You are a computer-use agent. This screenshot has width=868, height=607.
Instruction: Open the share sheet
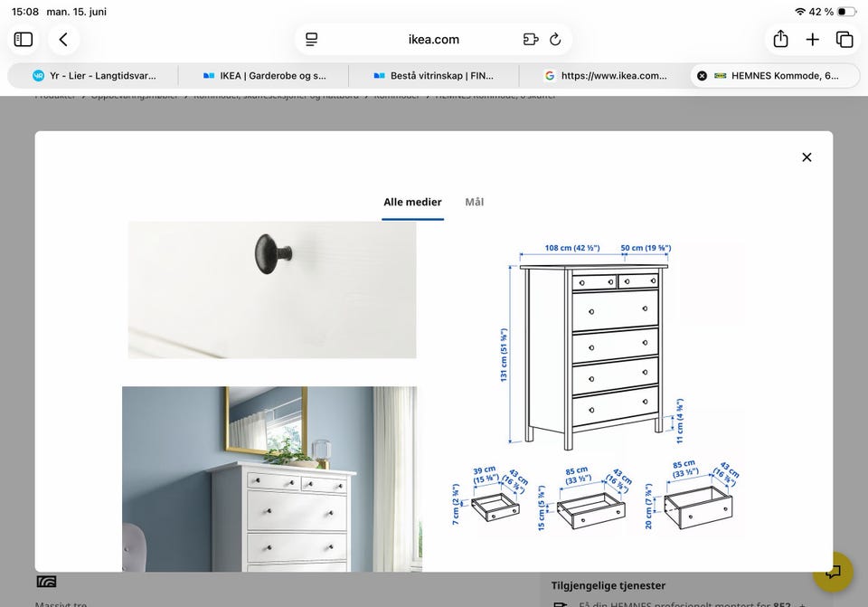tap(780, 39)
